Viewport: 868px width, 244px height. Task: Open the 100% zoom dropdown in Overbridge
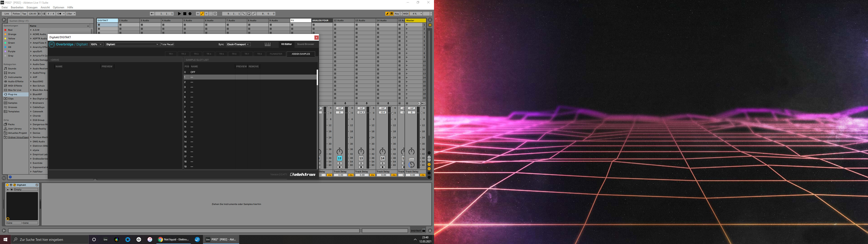96,45
